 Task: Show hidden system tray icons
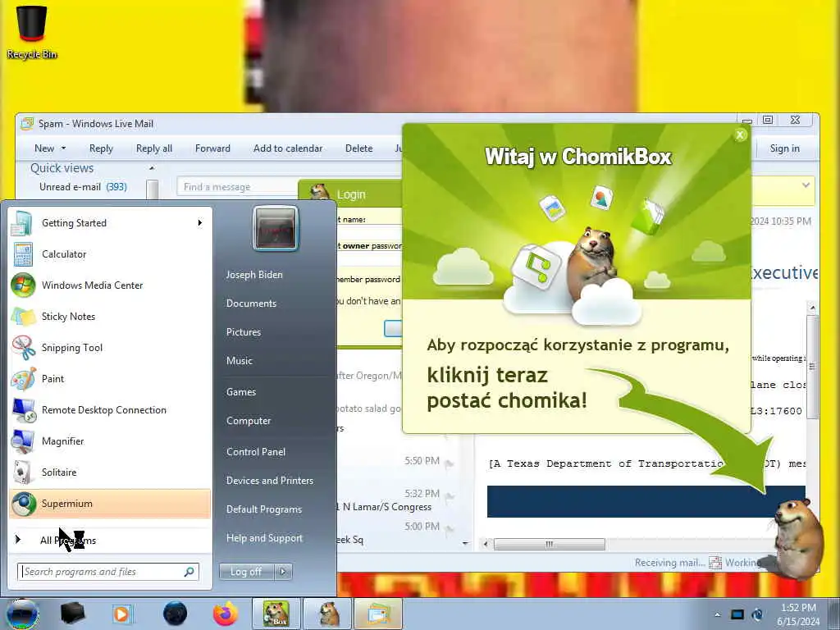[x=717, y=614]
